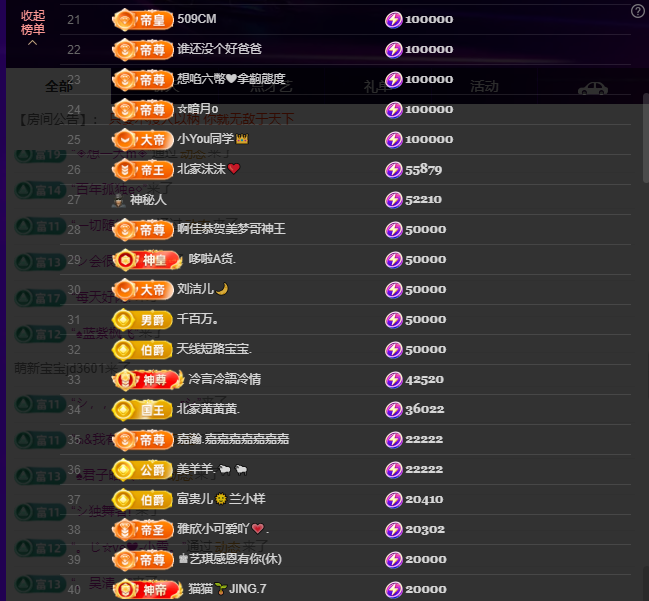The height and width of the screenshot is (601, 649).
Task: Click the car icon right of 活动
Action: [x=593, y=88]
